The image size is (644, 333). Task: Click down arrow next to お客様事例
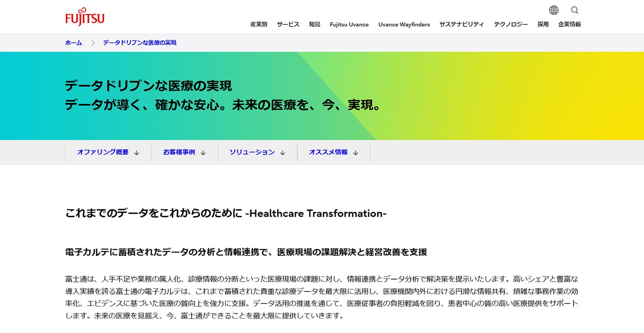tap(203, 153)
